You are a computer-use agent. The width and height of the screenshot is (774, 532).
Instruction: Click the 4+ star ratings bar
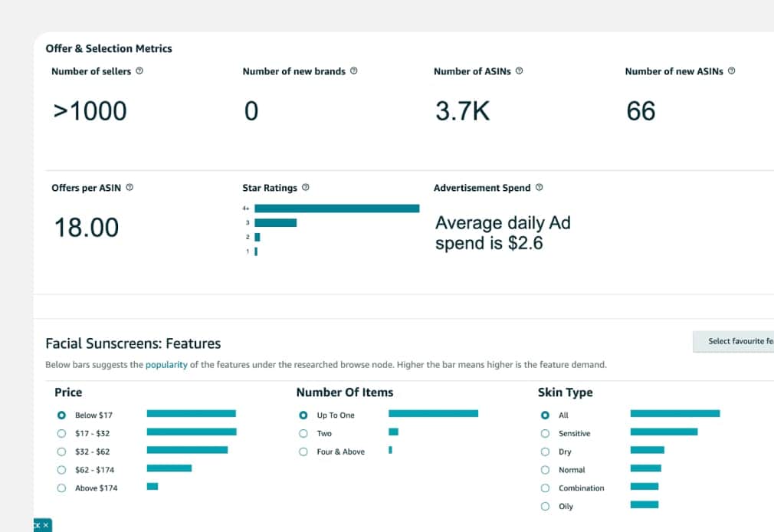click(336, 208)
